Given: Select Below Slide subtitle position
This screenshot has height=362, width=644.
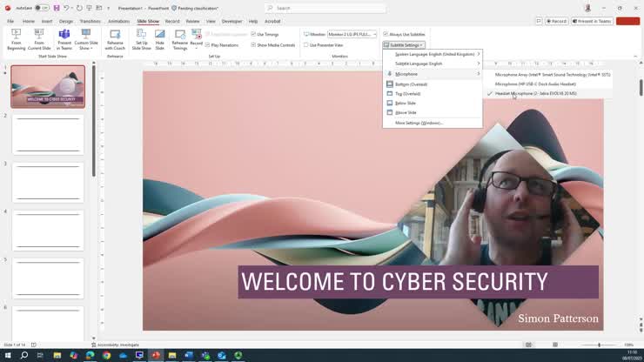Looking at the screenshot, I should [x=433, y=104].
